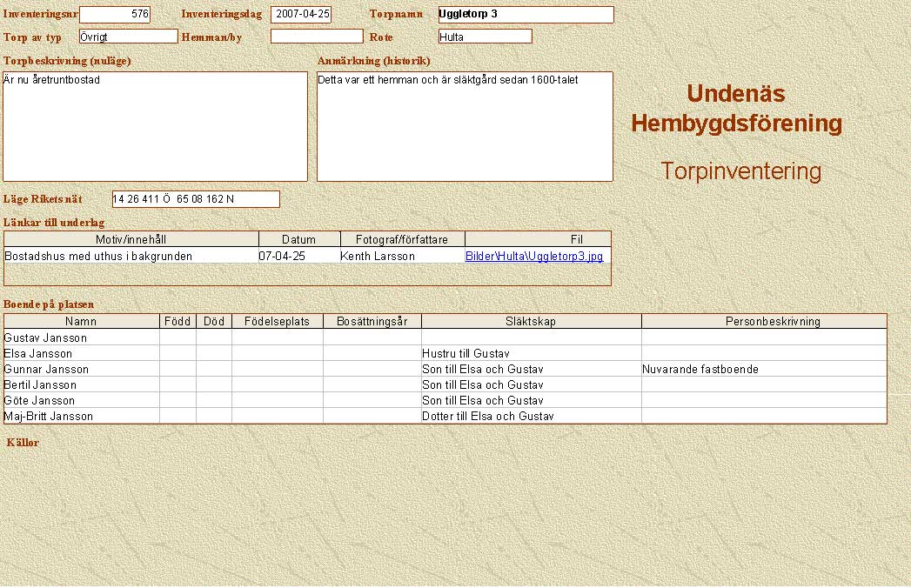This screenshot has height=588, width=911.
Task: Click the empty Hemman/by field
Action: point(317,37)
